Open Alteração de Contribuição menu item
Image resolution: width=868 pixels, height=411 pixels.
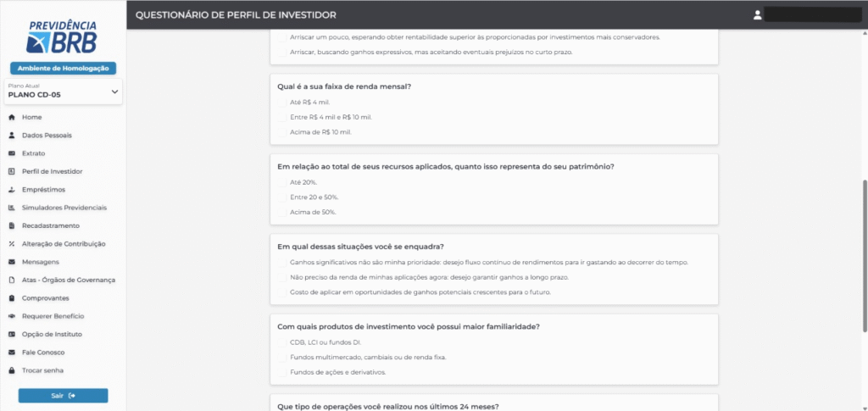click(63, 244)
